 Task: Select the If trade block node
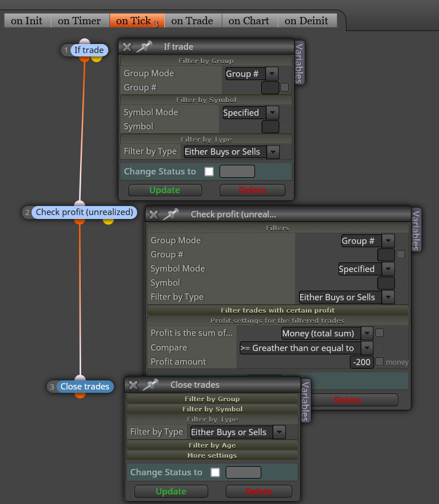click(x=89, y=50)
